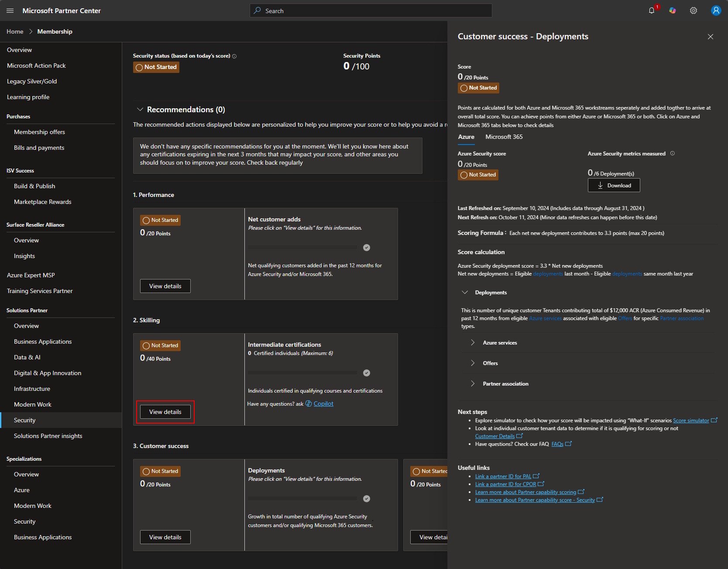Click external-link icon next to PAL link
Image resolution: width=728 pixels, height=569 pixels.
(536, 476)
